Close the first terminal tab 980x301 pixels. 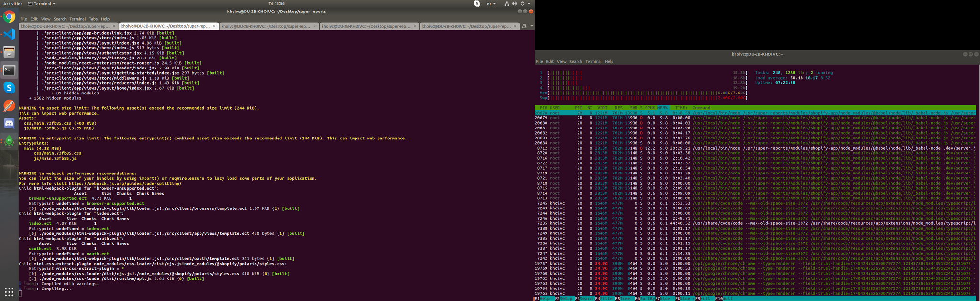(x=114, y=26)
